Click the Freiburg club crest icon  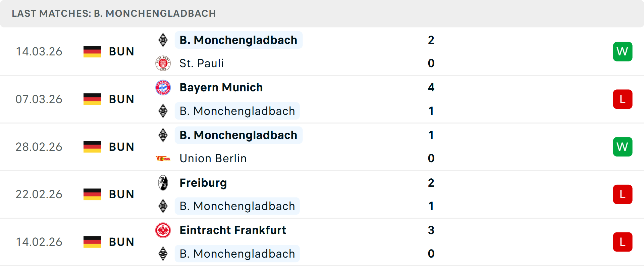click(163, 183)
